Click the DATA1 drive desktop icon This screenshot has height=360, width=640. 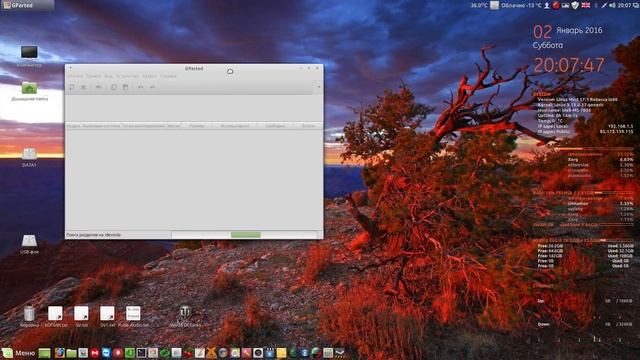tap(29, 158)
